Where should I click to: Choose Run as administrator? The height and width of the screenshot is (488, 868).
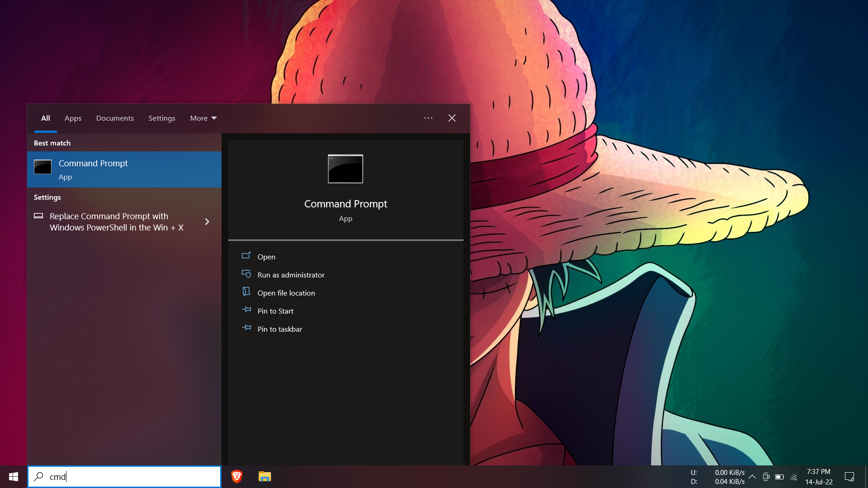coord(291,275)
